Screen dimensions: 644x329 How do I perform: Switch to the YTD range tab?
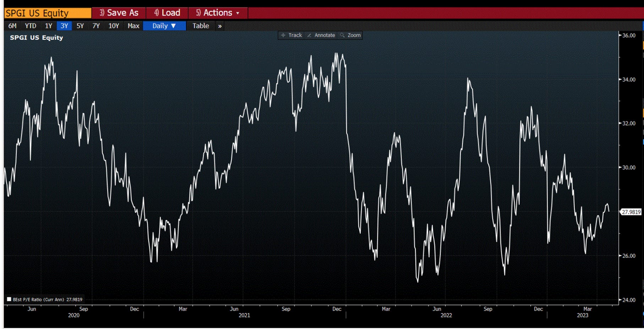31,26
